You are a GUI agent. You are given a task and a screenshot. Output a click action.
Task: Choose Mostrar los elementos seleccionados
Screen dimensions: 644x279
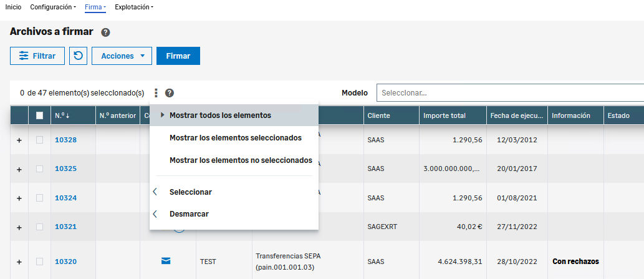click(235, 137)
